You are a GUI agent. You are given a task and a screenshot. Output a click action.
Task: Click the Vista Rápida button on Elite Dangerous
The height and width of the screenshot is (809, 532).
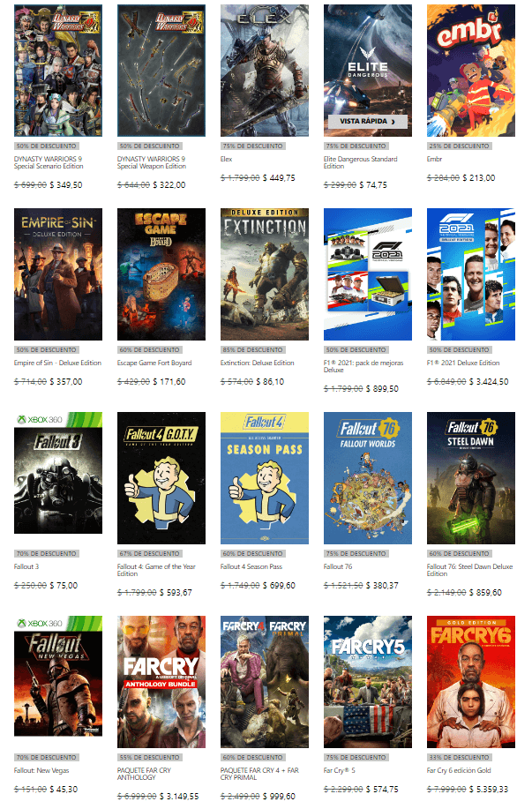pyautogui.click(x=367, y=121)
